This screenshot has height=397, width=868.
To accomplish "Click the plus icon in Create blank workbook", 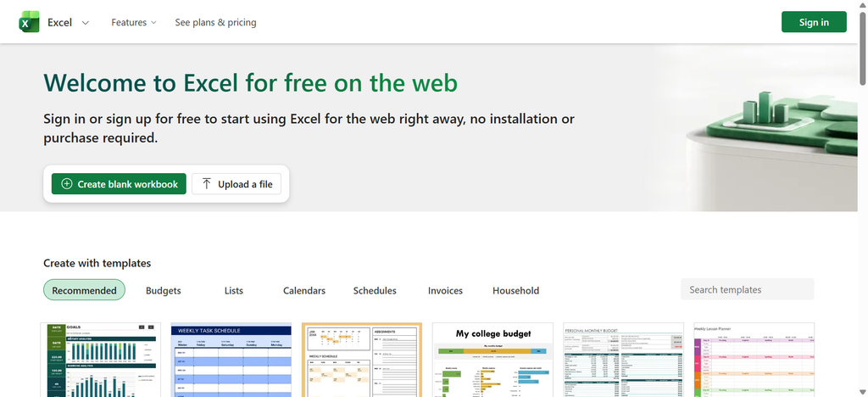I will 66,184.
